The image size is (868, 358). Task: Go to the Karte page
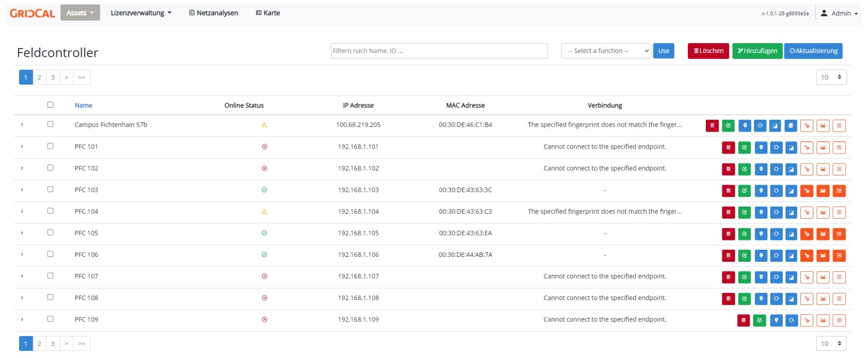click(x=267, y=13)
